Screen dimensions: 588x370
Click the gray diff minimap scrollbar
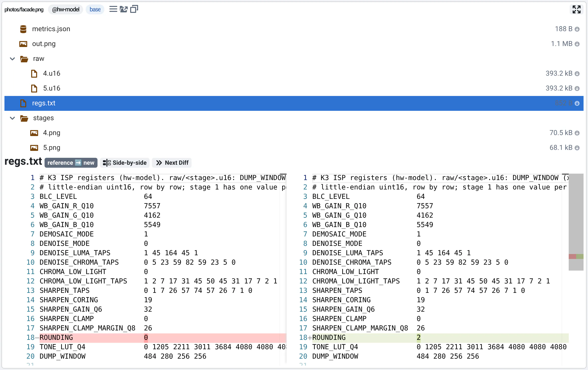[576, 222]
